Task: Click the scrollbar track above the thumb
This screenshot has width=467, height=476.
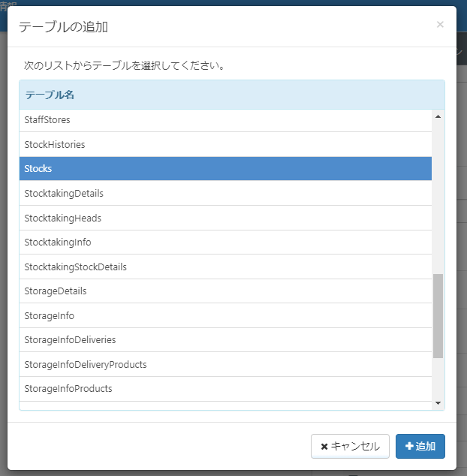Action: (438, 195)
